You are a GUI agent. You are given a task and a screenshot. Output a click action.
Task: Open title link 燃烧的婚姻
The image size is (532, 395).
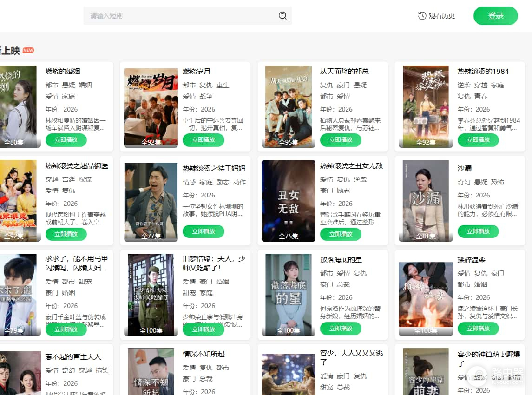(x=63, y=71)
